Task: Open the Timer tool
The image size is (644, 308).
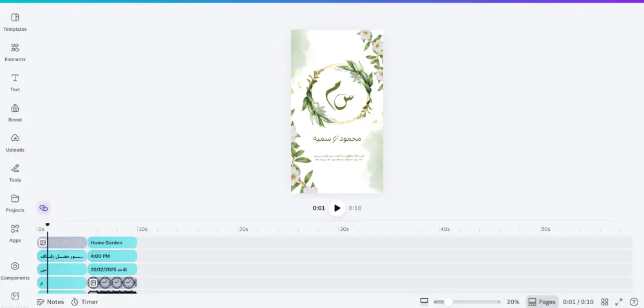Action: click(84, 302)
